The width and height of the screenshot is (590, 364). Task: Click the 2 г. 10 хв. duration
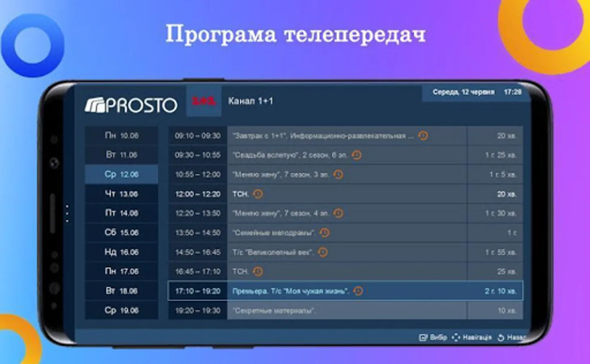pyautogui.click(x=501, y=291)
